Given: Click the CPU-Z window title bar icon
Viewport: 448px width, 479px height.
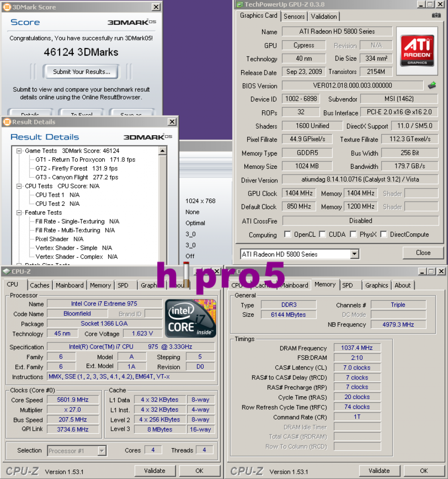Looking at the screenshot, I should click(7, 271).
